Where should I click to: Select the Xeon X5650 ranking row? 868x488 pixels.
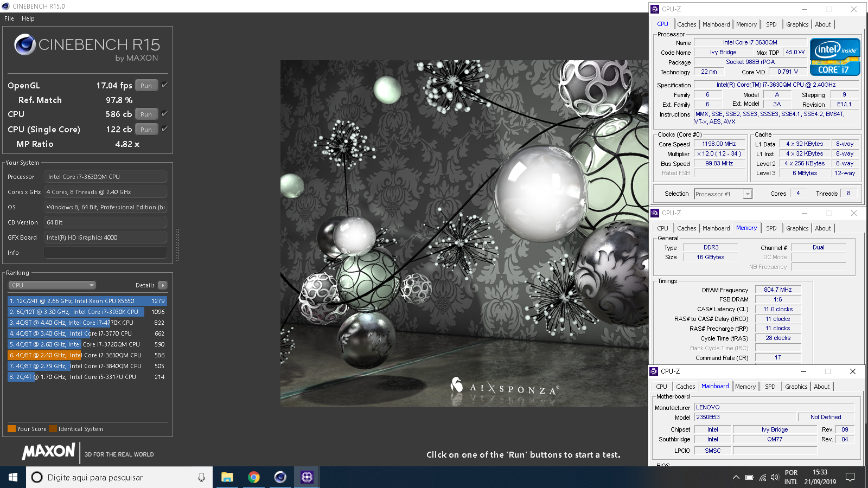(x=87, y=301)
